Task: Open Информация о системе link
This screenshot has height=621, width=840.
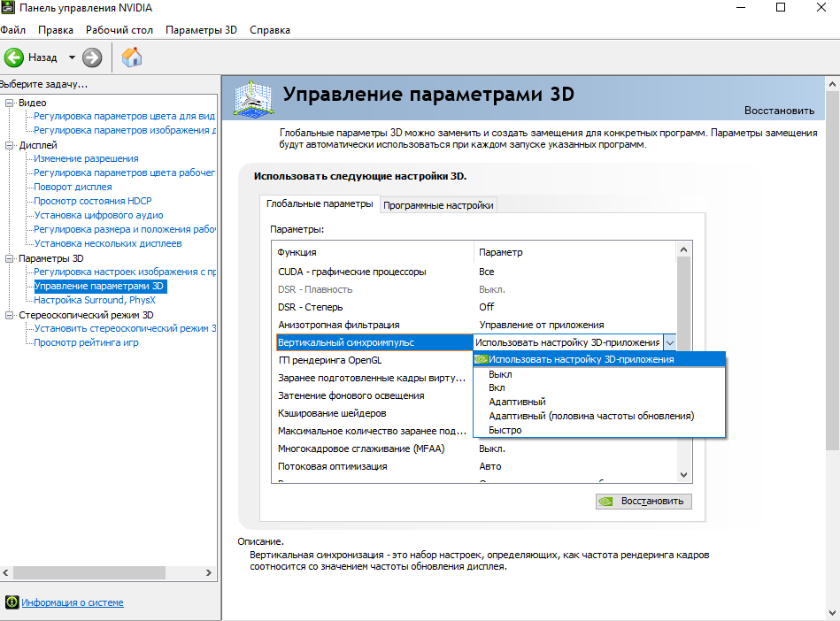Action: click(x=73, y=602)
